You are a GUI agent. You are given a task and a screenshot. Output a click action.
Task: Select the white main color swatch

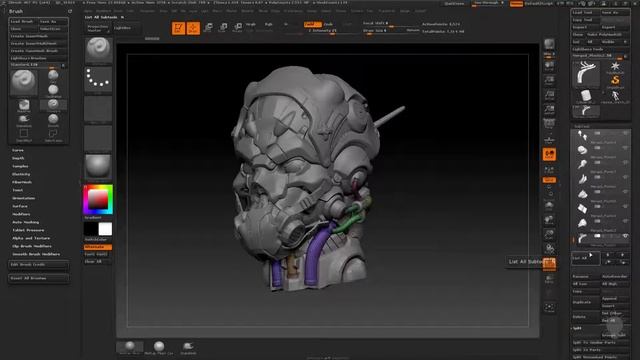(x=105, y=229)
